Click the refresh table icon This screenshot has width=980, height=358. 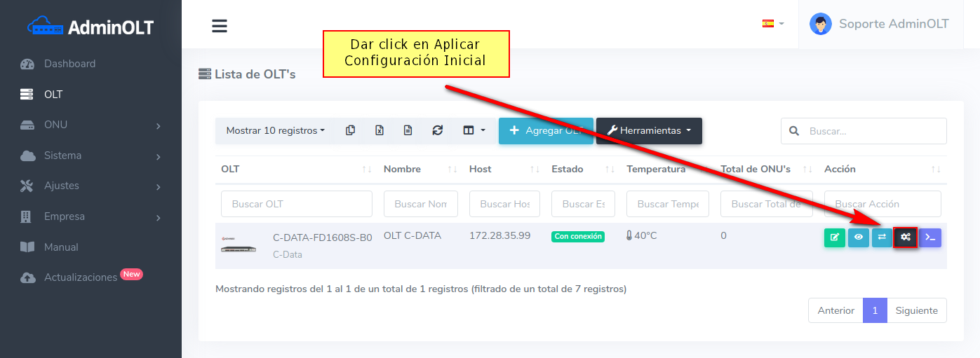(x=438, y=130)
